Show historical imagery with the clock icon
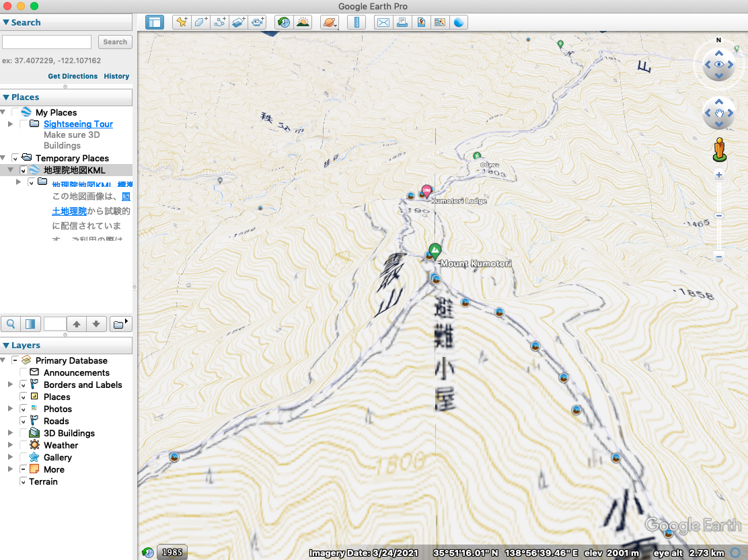This screenshot has width=748, height=560. (283, 22)
